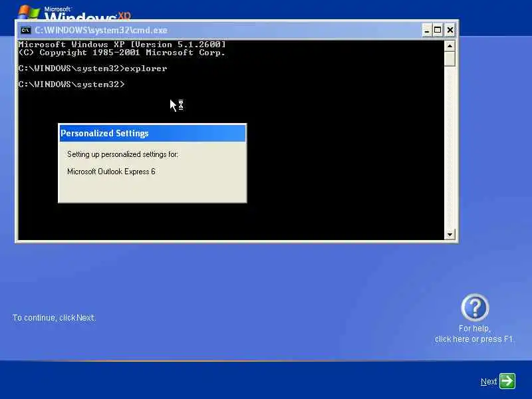Click the cmd scrollbar up arrow
532x399 pixels.
[x=450, y=46]
